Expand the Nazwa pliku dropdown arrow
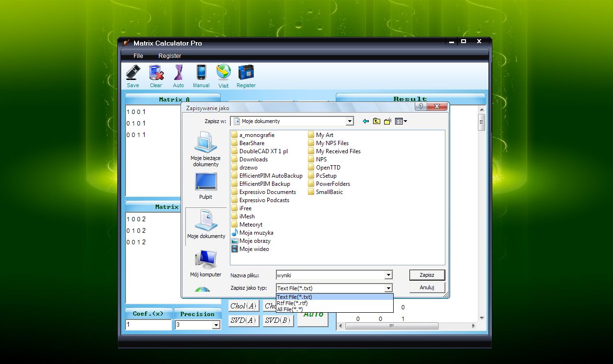 coord(388,275)
